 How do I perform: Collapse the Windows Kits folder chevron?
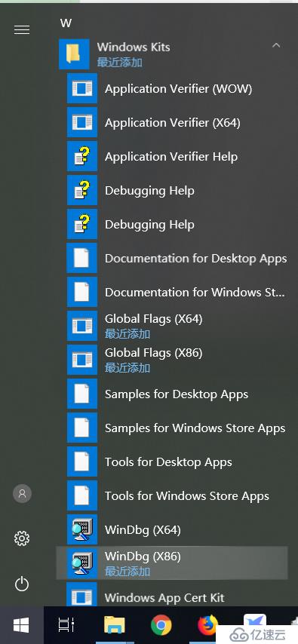[276, 45]
